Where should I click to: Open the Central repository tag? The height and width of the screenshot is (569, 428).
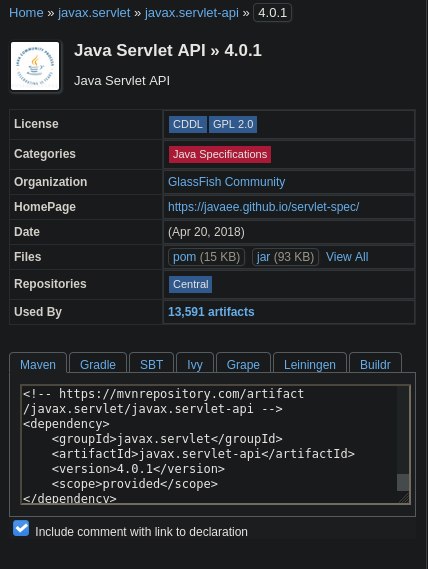(x=191, y=284)
